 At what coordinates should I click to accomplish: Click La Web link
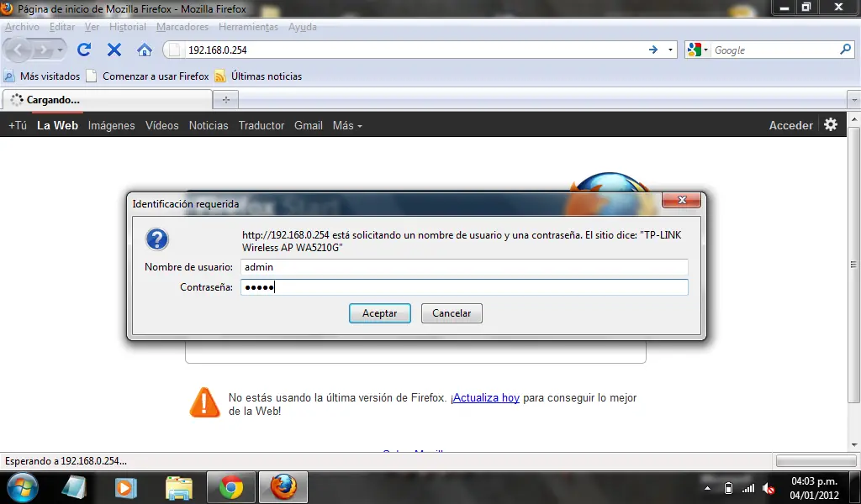point(58,126)
